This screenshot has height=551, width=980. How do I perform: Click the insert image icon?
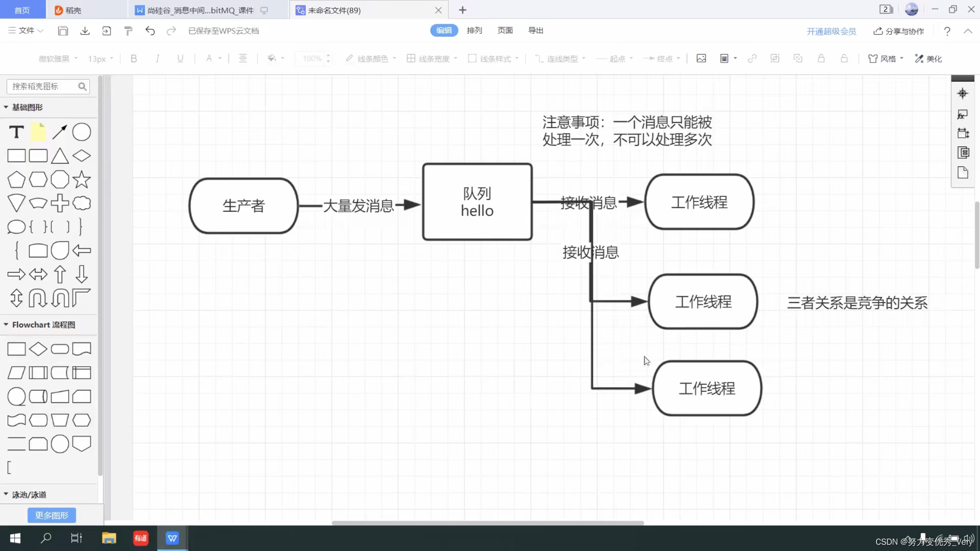tap(701, 59)
